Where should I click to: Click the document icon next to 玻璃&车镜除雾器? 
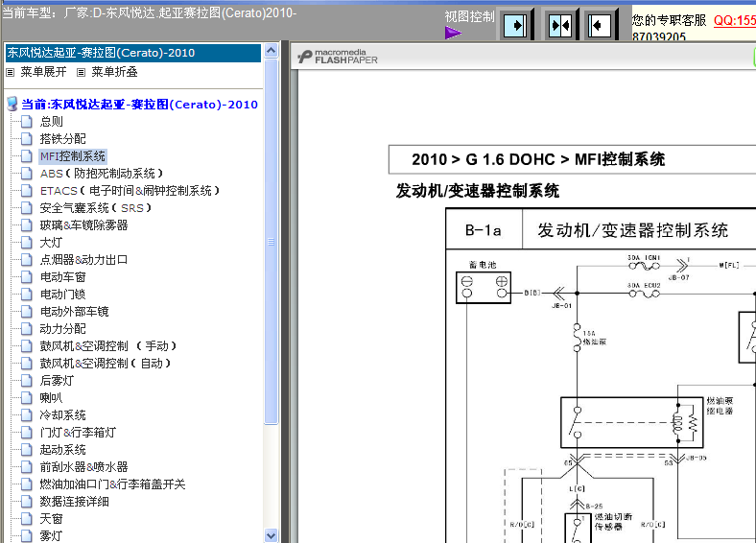click(x=27, y=225)
